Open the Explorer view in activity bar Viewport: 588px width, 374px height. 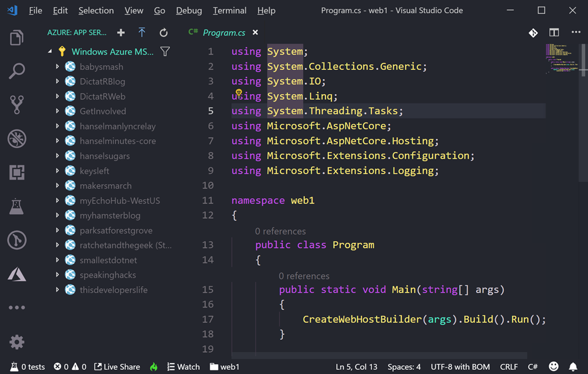pos(16,38)
